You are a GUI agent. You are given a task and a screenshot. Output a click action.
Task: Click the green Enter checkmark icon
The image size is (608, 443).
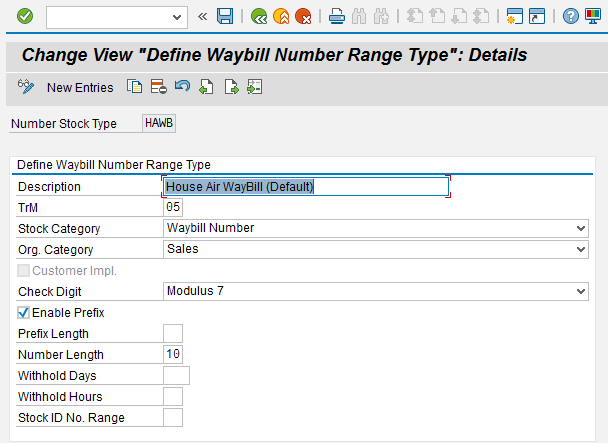25,16
